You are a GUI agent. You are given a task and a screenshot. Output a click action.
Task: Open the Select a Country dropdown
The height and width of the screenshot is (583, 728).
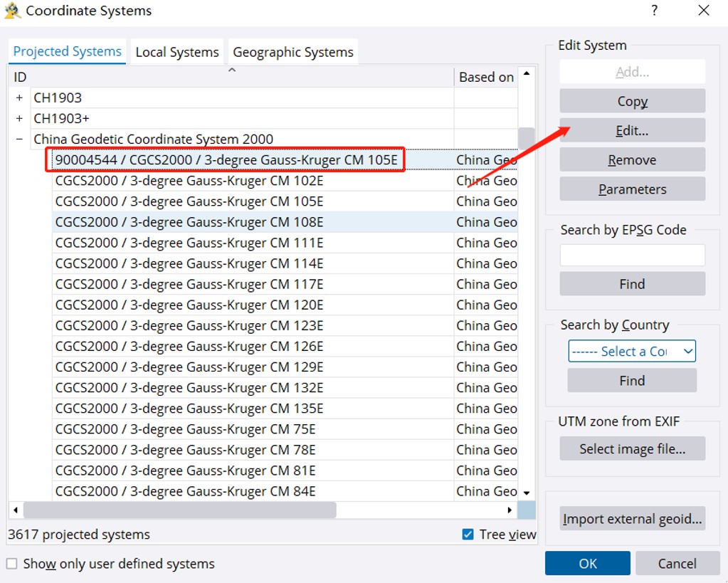coord(631,351)
